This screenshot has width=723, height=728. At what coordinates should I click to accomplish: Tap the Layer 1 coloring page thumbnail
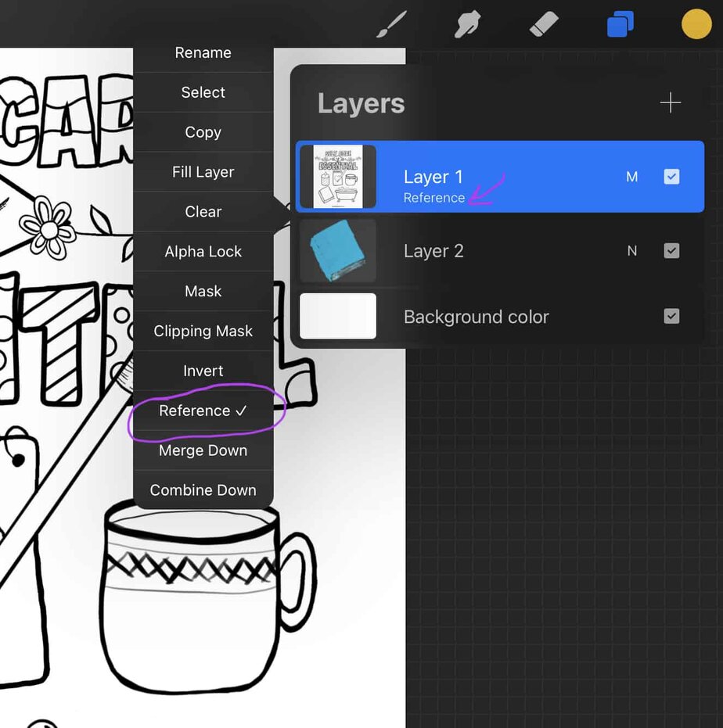(338, 177)
